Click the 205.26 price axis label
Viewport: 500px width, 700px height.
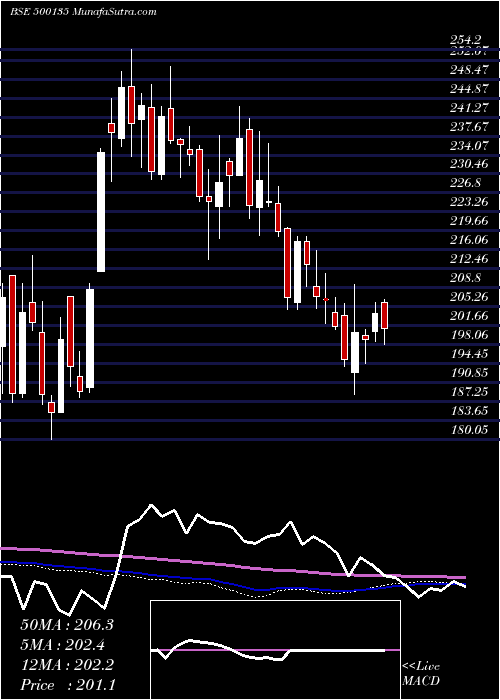[470, 296]
